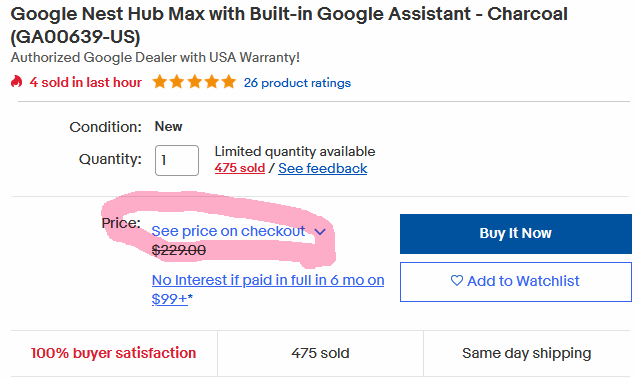Click the 100% buyer satisfaction badge
Image resolution: width=636 pixels, height=378 pixels.
(114, 353)
